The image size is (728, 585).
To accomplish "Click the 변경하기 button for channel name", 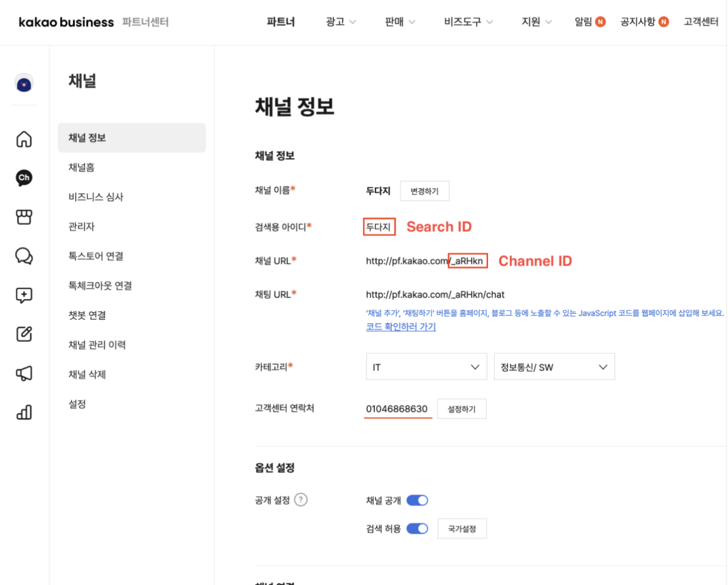I will pos(424,191).
